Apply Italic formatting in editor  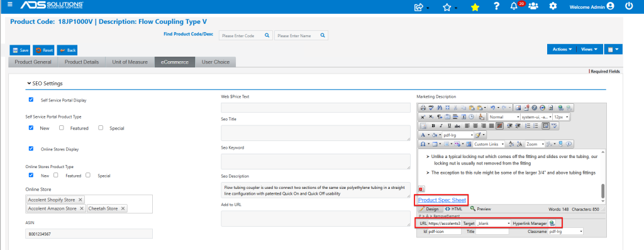441,126
